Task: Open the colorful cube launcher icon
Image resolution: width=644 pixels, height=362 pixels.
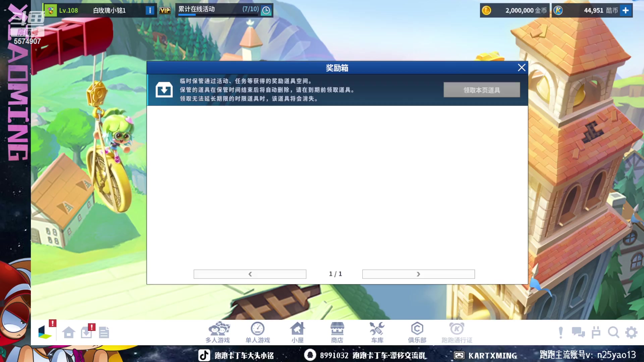Action: 45,332
